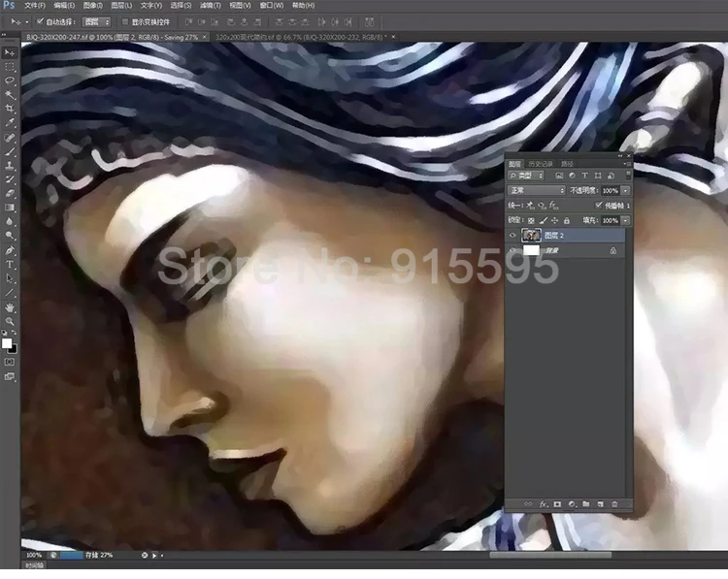Select the Eyedropper tool

click(10, 123)
